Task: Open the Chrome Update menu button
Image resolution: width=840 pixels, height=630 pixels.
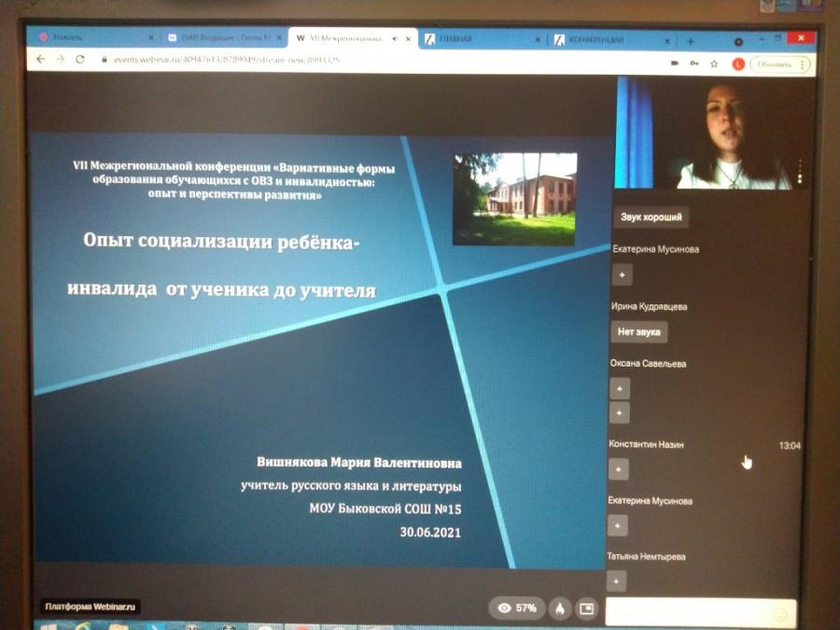Action: (x=780, y=64)
